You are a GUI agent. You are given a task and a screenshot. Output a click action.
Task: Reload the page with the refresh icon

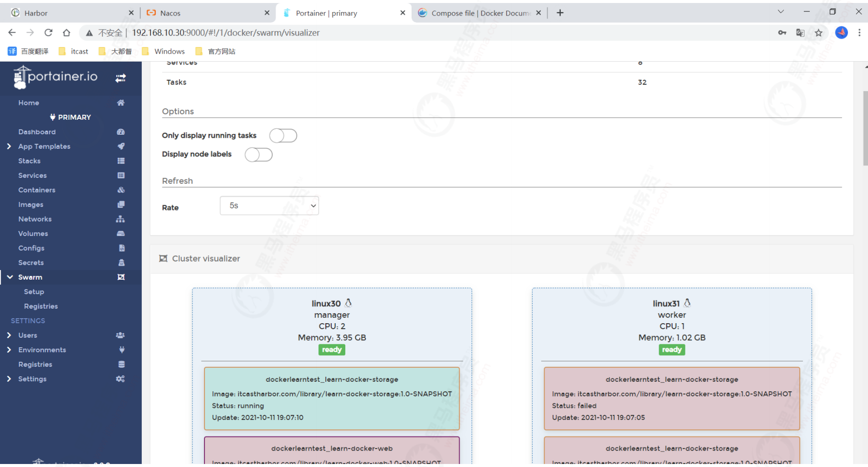coord(48,33)
